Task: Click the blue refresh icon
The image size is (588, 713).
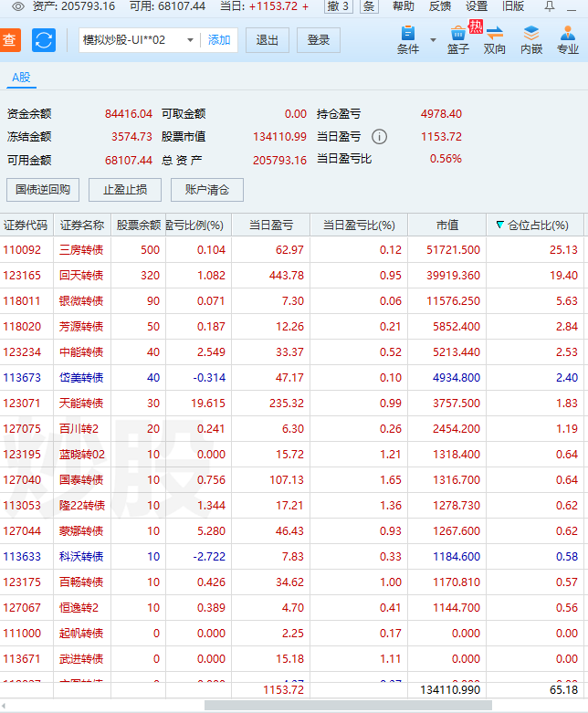Action: tap(44, 40)
